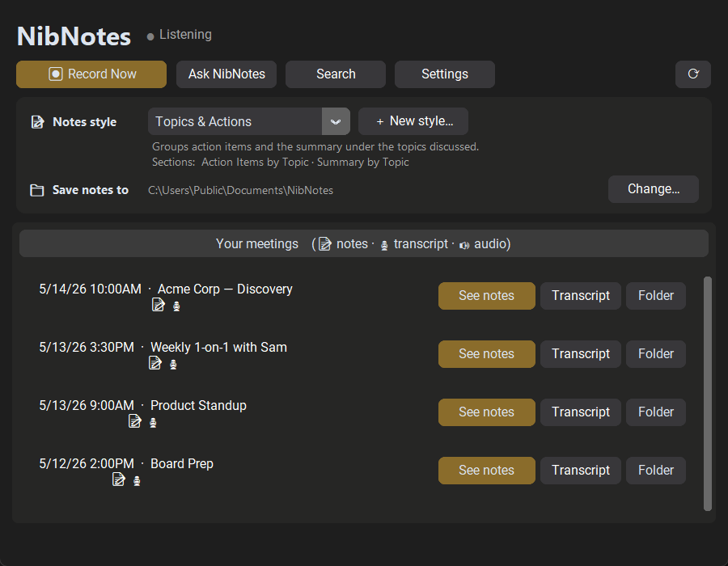Screen dimensions: 728x566
Task: Click the Save notes to folder icon
Action: (36, 190)
